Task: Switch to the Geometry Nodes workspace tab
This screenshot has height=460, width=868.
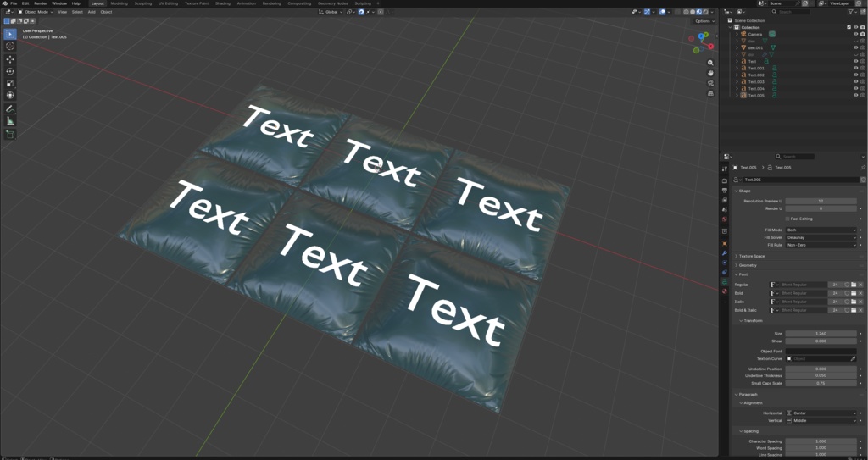Action: tap(332, 3)
